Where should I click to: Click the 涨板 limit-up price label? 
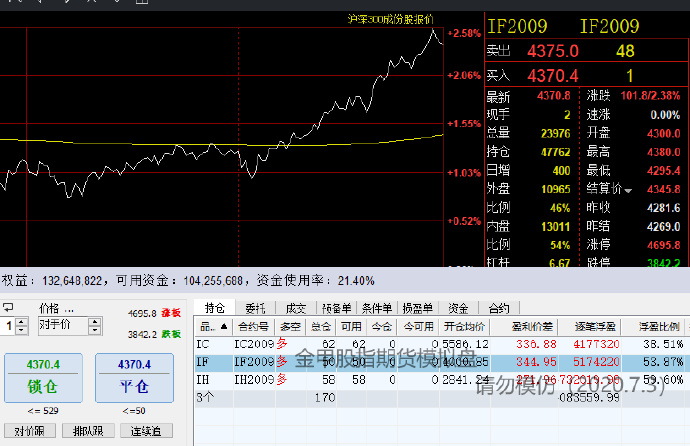[171, 313]
